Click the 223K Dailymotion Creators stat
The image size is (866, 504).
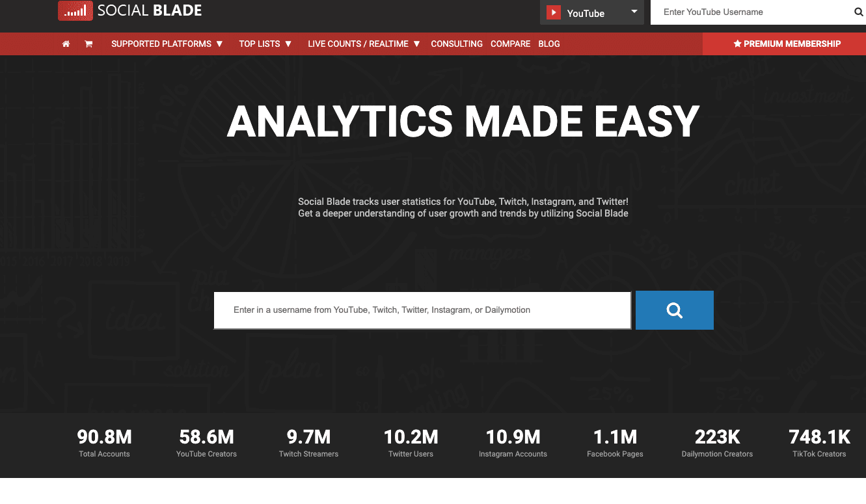(717, 444)
